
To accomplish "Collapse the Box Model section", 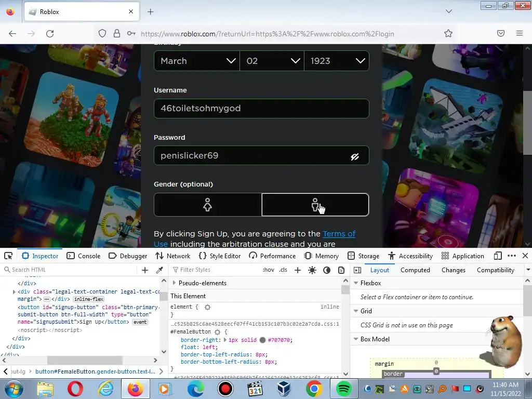I will coord(356,339).
